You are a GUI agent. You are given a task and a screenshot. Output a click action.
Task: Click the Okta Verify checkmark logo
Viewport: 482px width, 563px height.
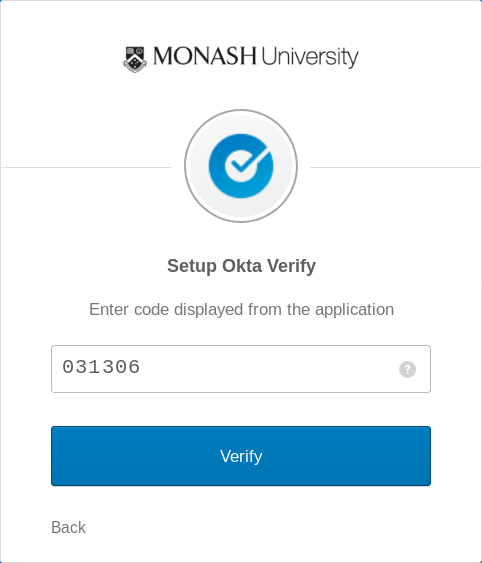(x=241, y=166)
